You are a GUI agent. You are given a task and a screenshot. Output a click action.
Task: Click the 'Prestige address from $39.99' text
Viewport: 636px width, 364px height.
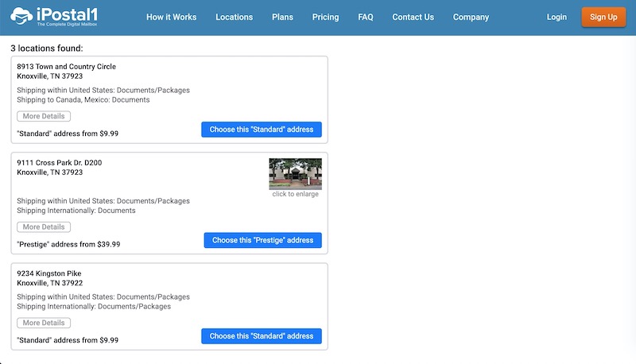[x=68, y=244]
